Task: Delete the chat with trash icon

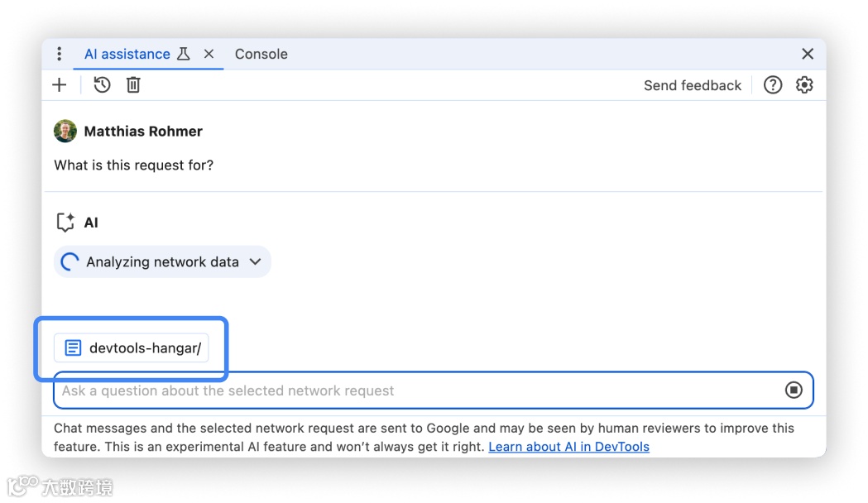Action: point(133,85)
